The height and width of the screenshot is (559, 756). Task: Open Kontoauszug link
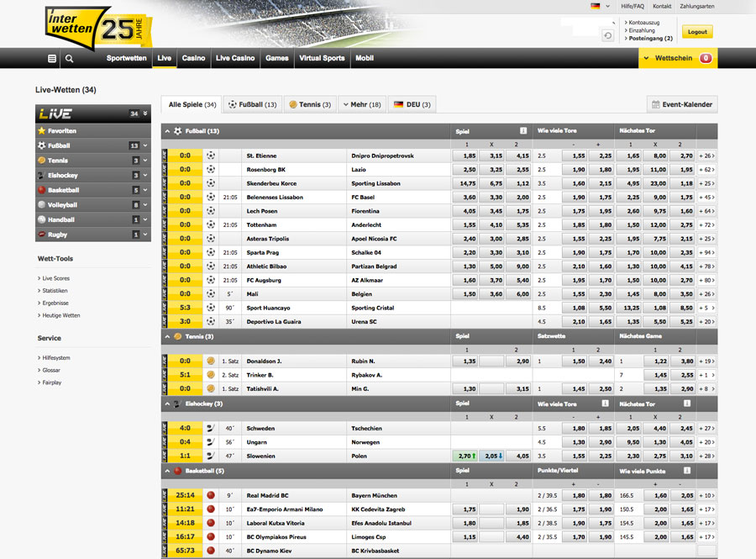pyautogui.click(x=643, y=22)
